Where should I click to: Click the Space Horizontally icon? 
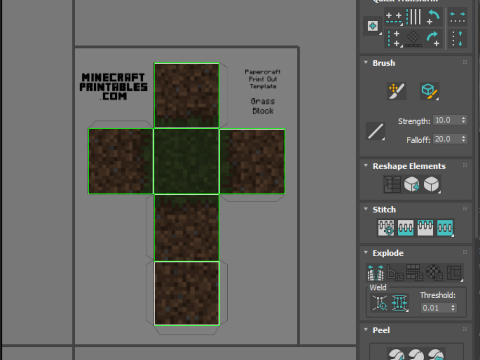coord(457,17)
